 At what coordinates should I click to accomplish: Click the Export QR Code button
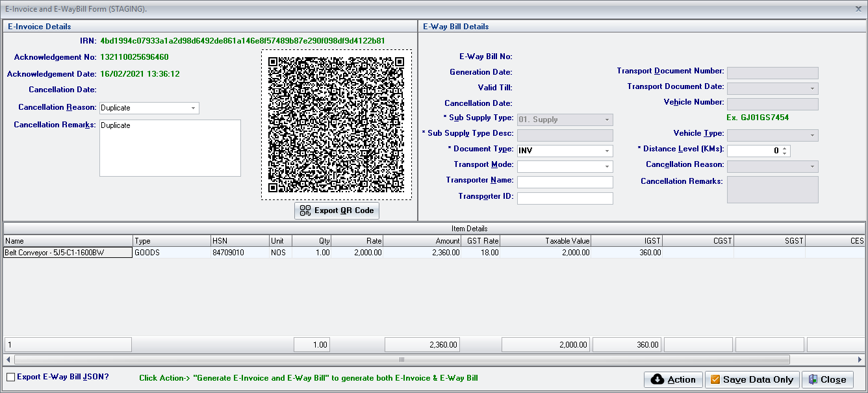(337, 210)
